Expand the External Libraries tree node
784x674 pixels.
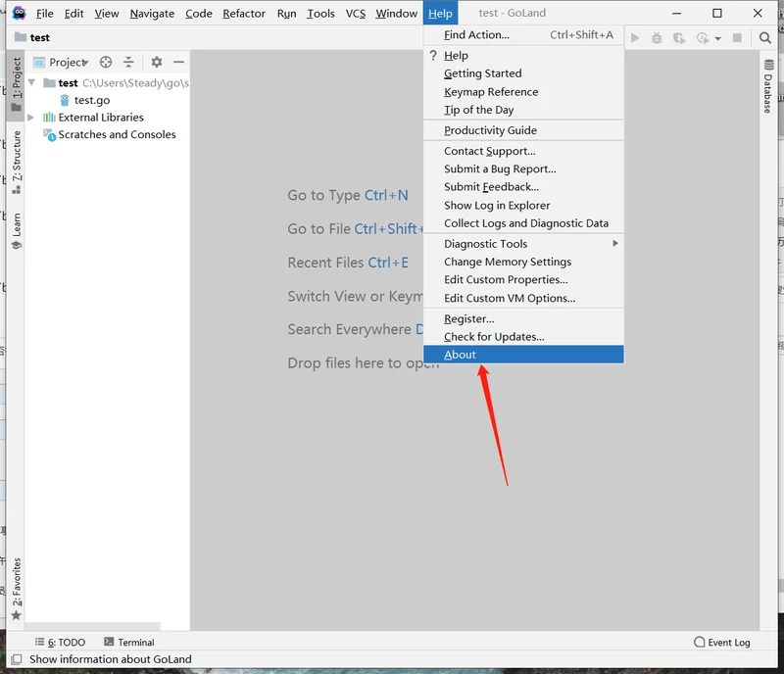[31, 118]
